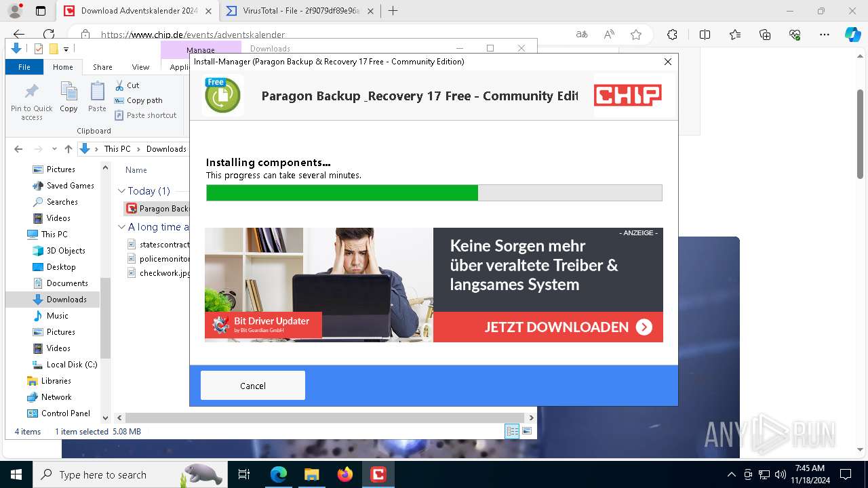Open Edge extensions icon
868x488 pixels.
[x=672, y=35]
